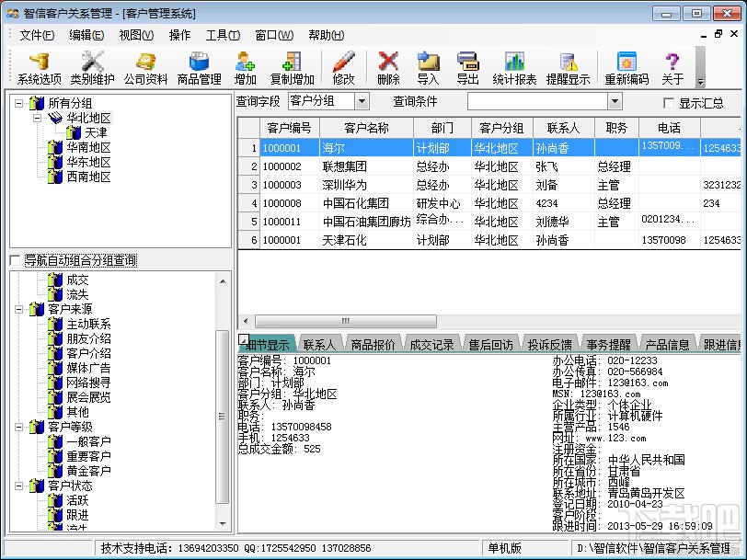
Task: Open the 工具 menu
Action: point(222,35)
